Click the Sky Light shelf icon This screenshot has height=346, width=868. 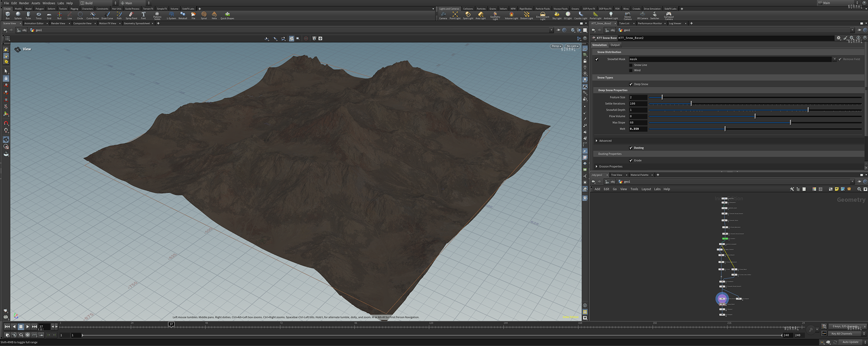coord(557,15)
